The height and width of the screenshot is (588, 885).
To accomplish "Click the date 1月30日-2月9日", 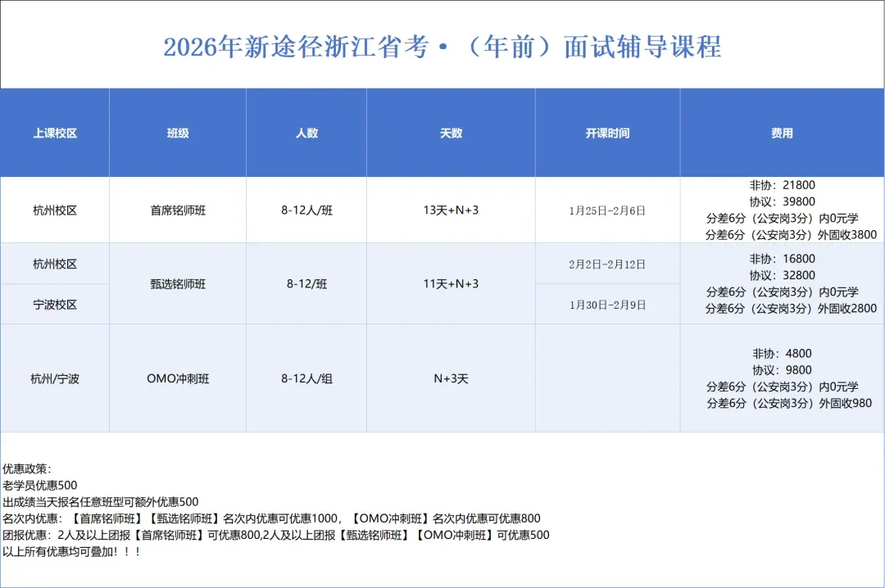I will point(607,305).
